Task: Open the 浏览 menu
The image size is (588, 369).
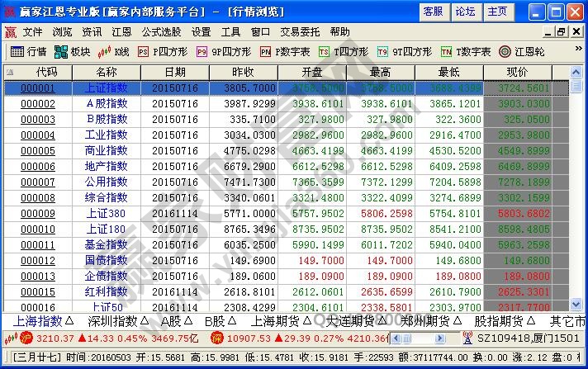Action: point(62,32)
